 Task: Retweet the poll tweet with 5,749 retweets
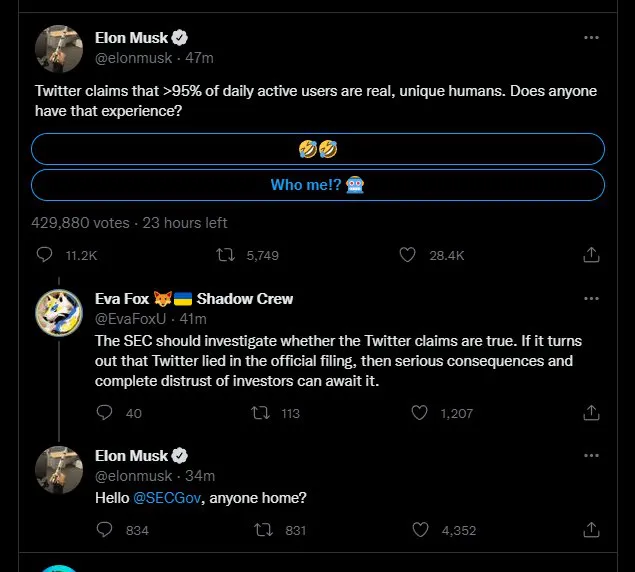tap(226, 255)
